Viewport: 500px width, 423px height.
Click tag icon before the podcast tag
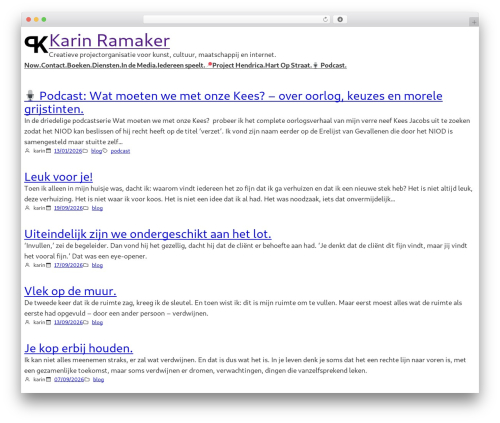tap(105, 151)
